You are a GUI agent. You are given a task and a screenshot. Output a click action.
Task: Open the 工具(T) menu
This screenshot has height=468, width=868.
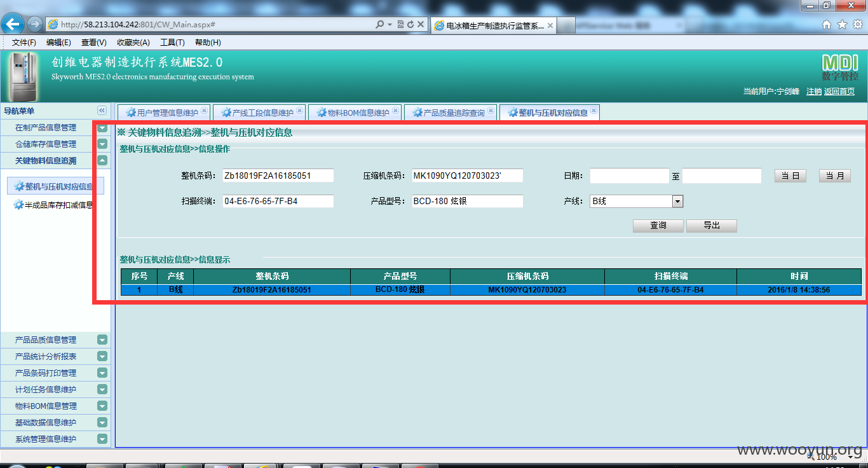[172, 43]
